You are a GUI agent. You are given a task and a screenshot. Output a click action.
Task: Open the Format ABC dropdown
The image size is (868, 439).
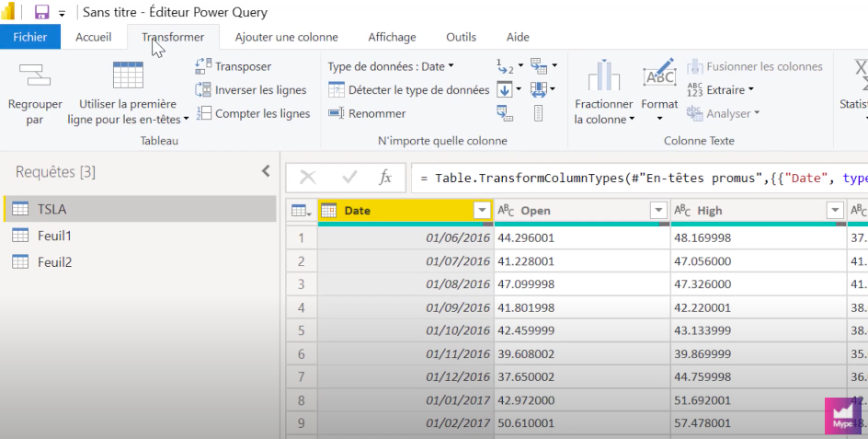[x=659, y=119]
